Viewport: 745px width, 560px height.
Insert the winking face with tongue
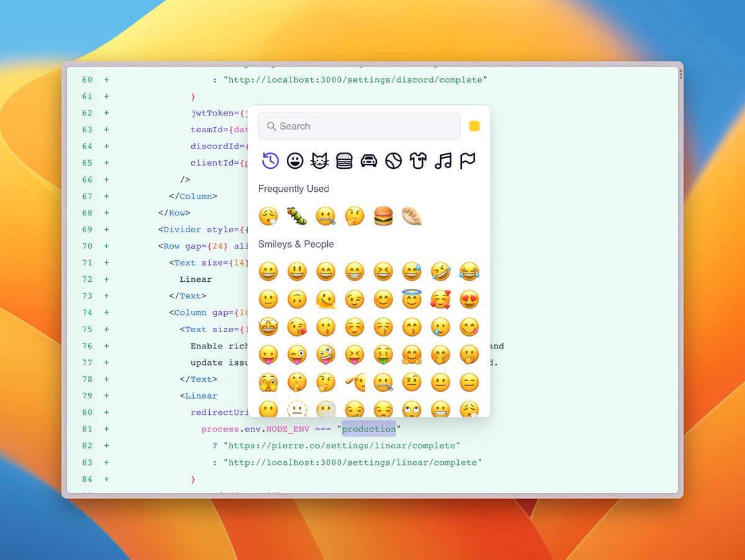click(x=297, y=355)
